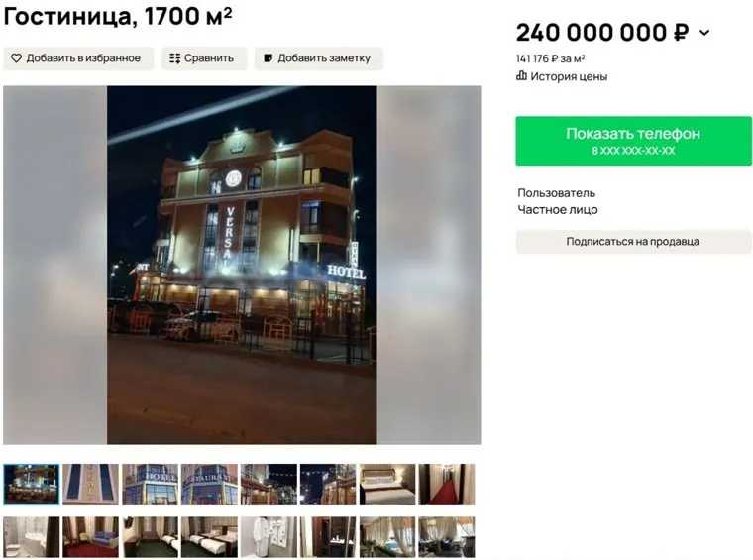Open the RESTAURANT sign thumbnail
753x560 pixels.
[x=209, y=484]
